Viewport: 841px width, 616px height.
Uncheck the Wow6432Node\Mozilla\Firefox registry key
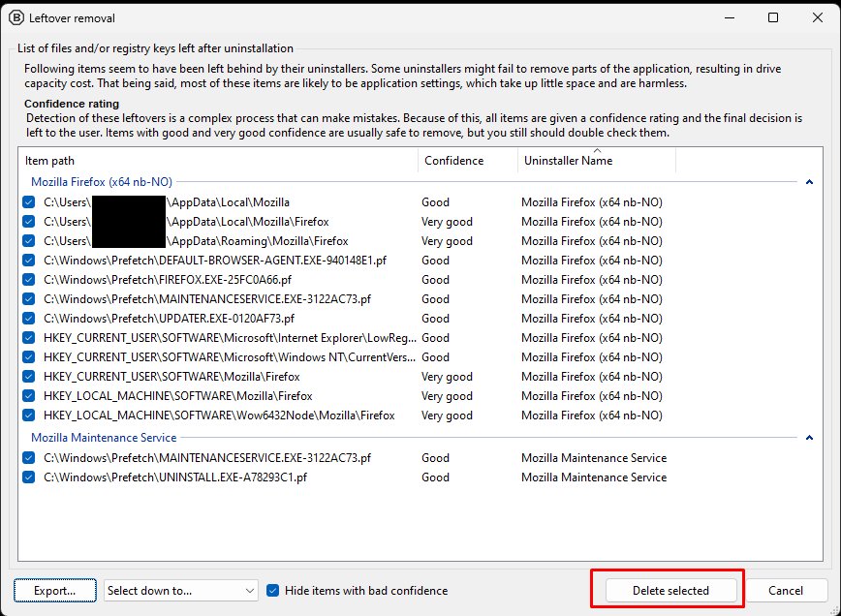click(x=29, y=415)
